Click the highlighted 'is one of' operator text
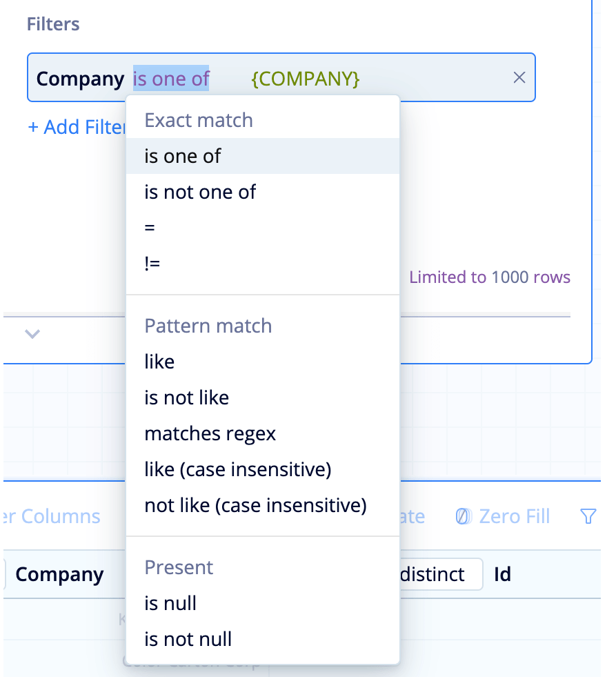 pyautogui.click(x=170, y=78)
